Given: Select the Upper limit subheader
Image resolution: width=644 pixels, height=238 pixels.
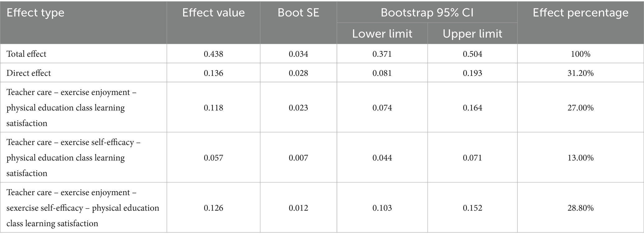Looking at the screenshot, I should point(472,34).
